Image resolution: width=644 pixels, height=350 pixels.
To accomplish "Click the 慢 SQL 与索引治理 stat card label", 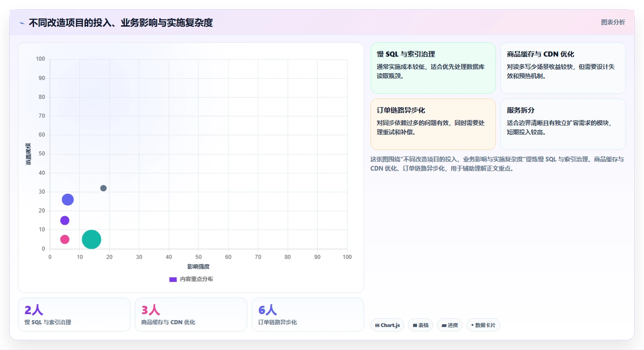I will pyautogui.click(x=48, y=322).
